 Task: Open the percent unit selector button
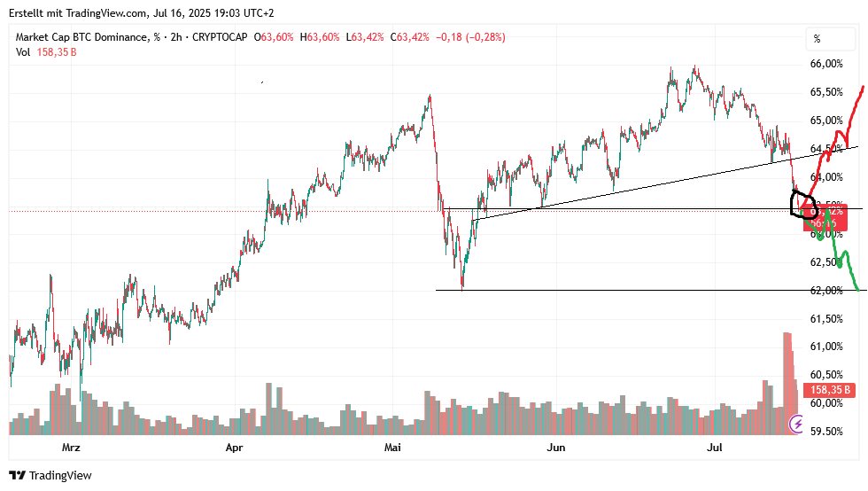point(817,39)
